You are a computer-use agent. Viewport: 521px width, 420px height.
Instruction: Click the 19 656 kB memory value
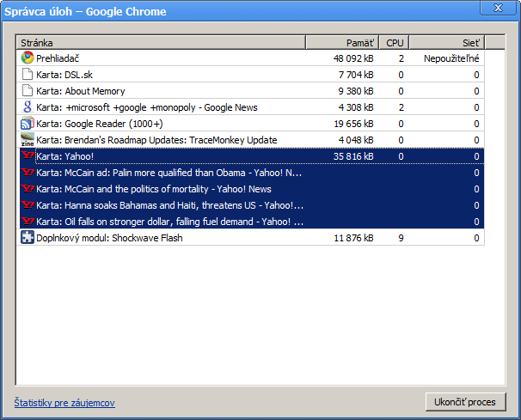pos(353,124)
